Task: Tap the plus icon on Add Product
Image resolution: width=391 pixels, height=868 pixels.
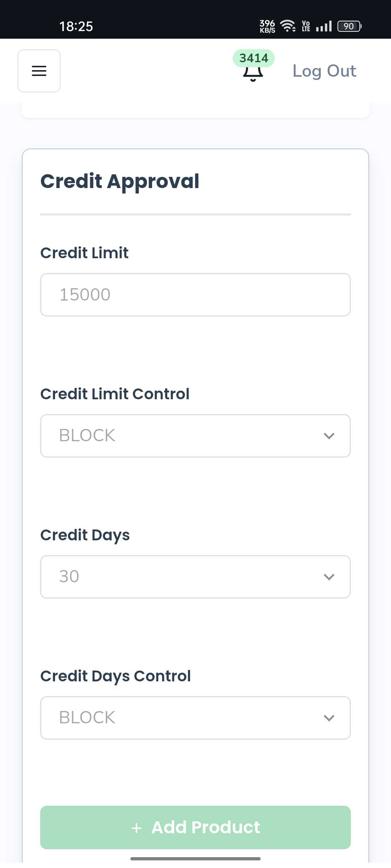Action: (136, 828)
